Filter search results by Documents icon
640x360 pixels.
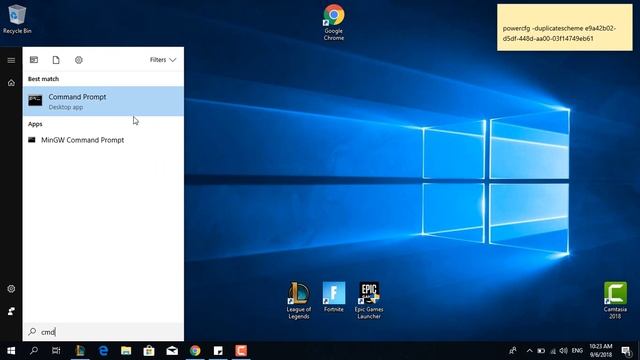click(56, 60)
